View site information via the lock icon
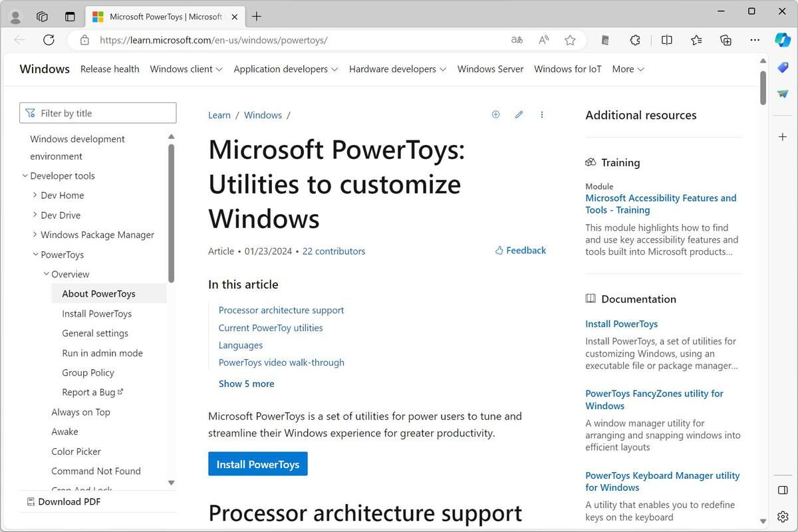798x532 pixels. 84,40
